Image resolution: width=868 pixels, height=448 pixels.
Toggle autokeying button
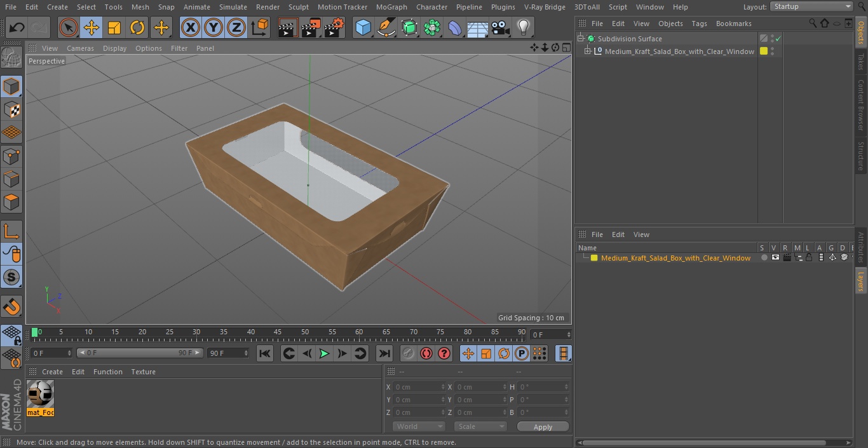[426, 353]
